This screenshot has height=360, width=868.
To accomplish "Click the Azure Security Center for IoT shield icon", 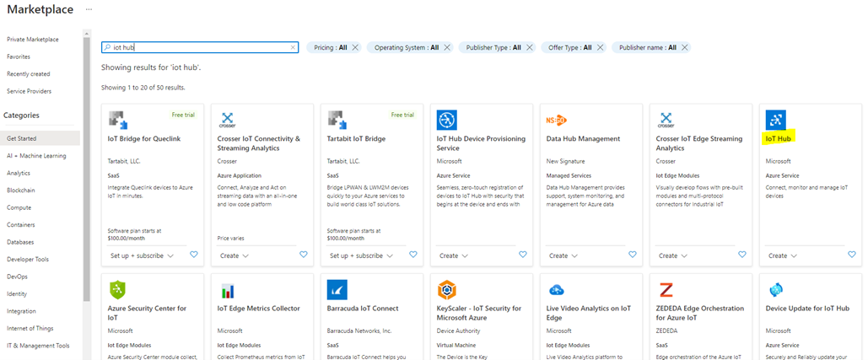I will (117, 290).
